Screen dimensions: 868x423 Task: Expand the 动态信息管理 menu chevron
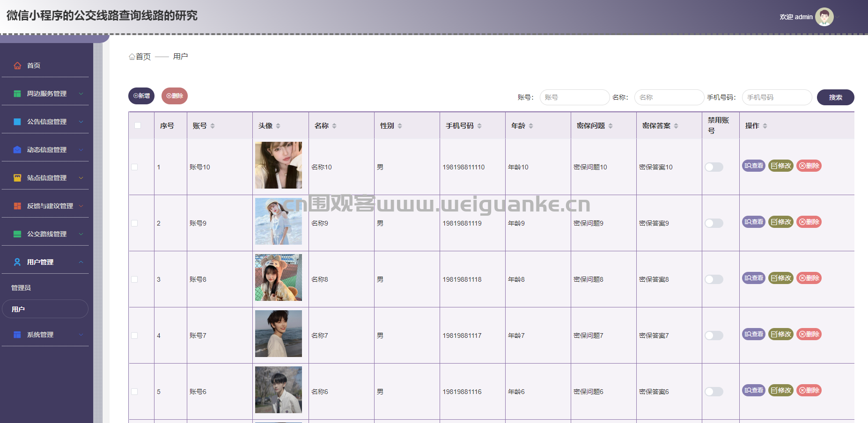pos(81,150)
